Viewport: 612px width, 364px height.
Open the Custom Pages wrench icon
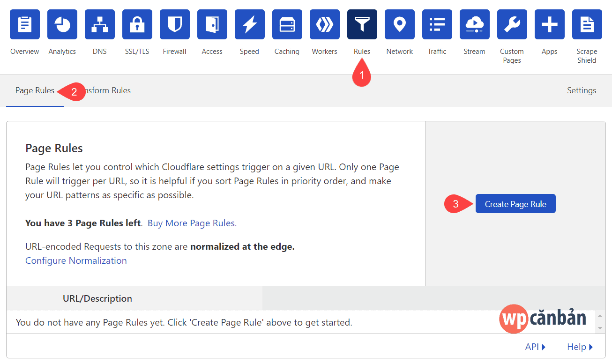(512, 24)
